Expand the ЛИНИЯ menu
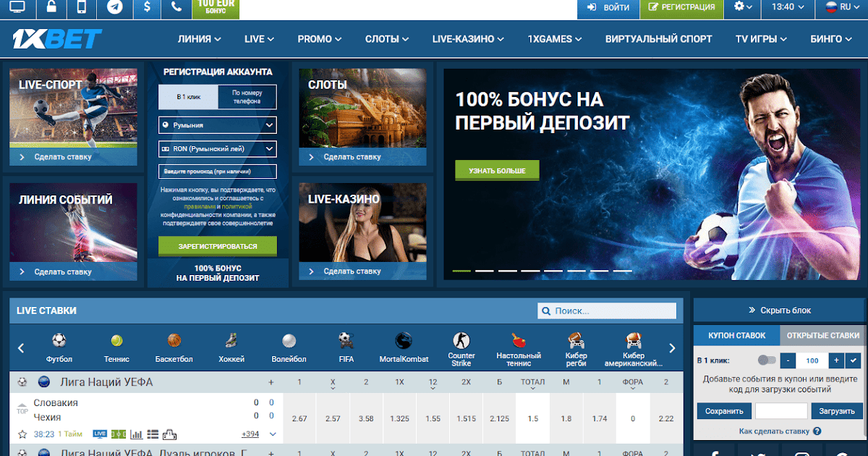 point(199,39)
